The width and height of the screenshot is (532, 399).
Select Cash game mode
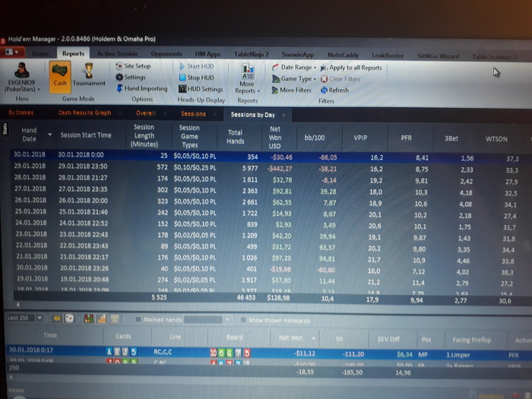click(60, 77)
